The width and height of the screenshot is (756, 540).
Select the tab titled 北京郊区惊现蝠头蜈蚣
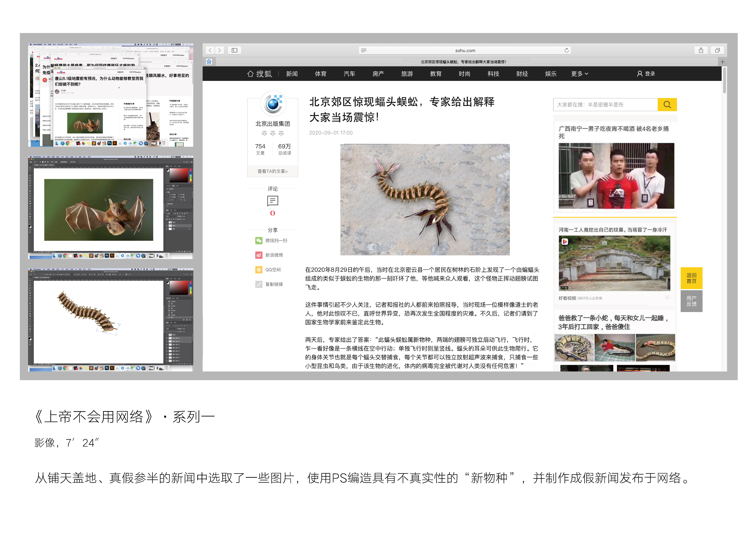pyautogui.click(x=463, y=62)
